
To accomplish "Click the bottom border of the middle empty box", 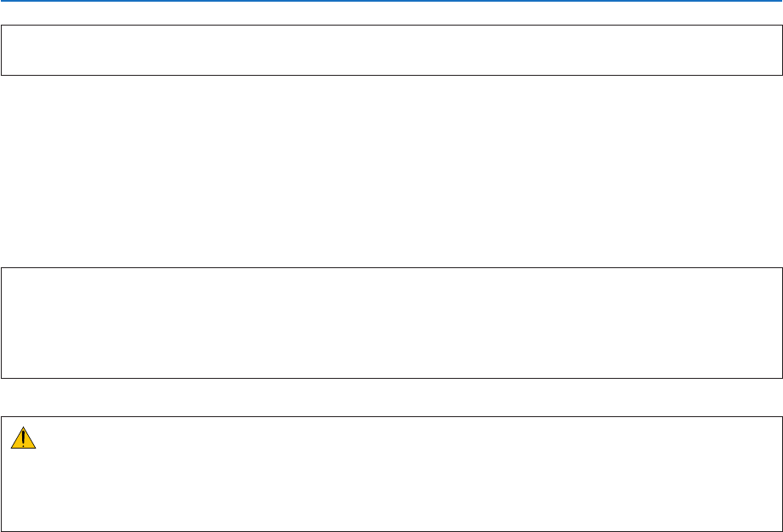I will (391, 377).
